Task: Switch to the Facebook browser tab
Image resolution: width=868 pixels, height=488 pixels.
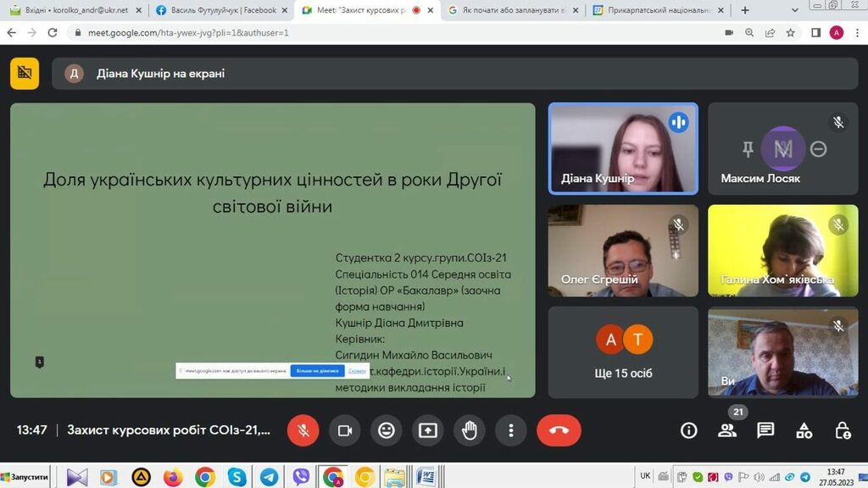Action: pos(216,10)
